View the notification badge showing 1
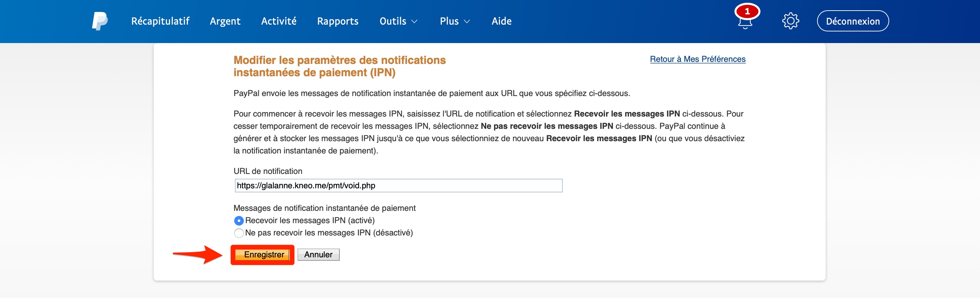The width and height of the screenshot is (980, 298). click(747, 11)
